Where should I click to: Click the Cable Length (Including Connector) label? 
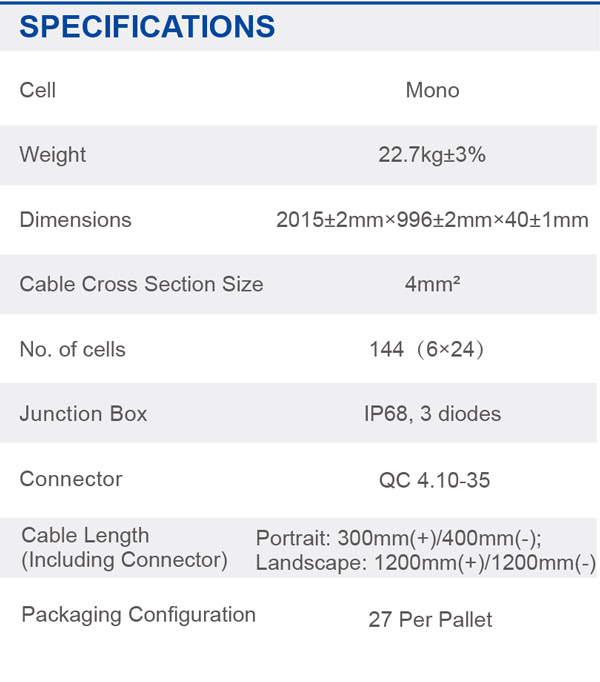(x=125, y=548)
